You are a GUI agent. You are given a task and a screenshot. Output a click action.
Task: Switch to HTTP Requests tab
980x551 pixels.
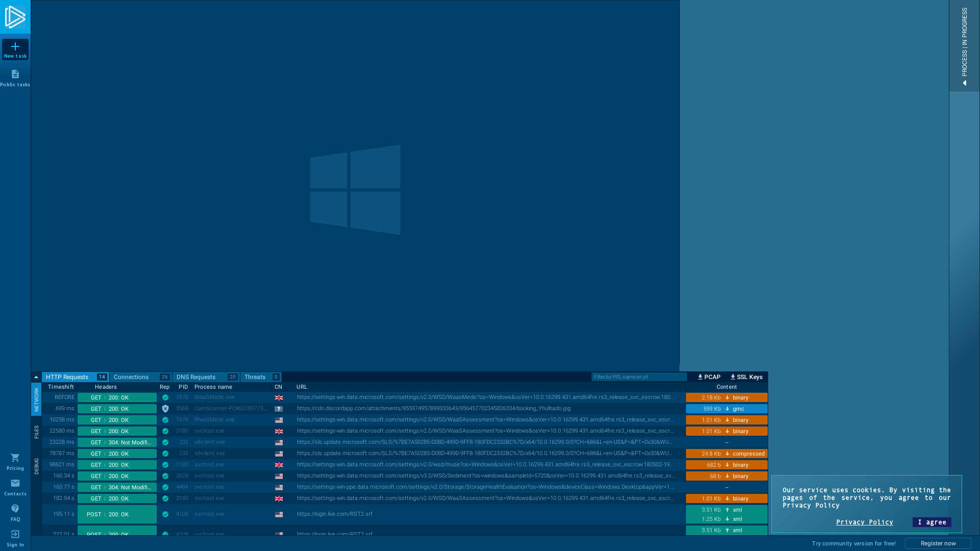click(76, 377)
